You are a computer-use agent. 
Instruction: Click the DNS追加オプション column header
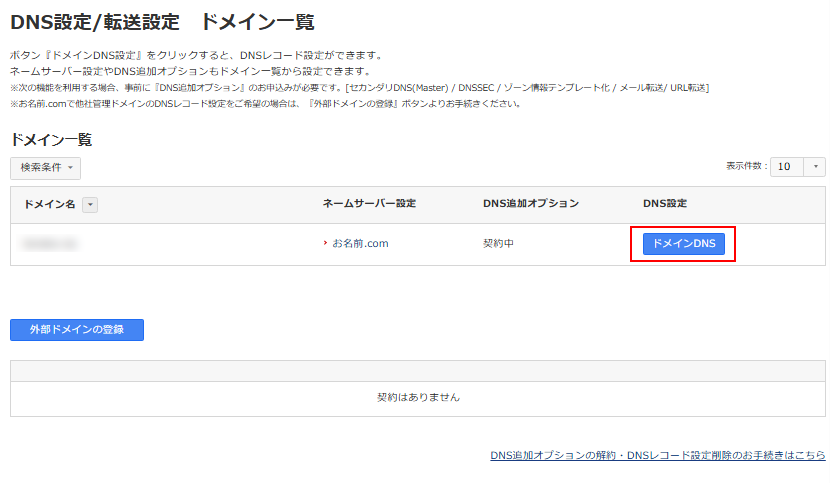point(531,204)
